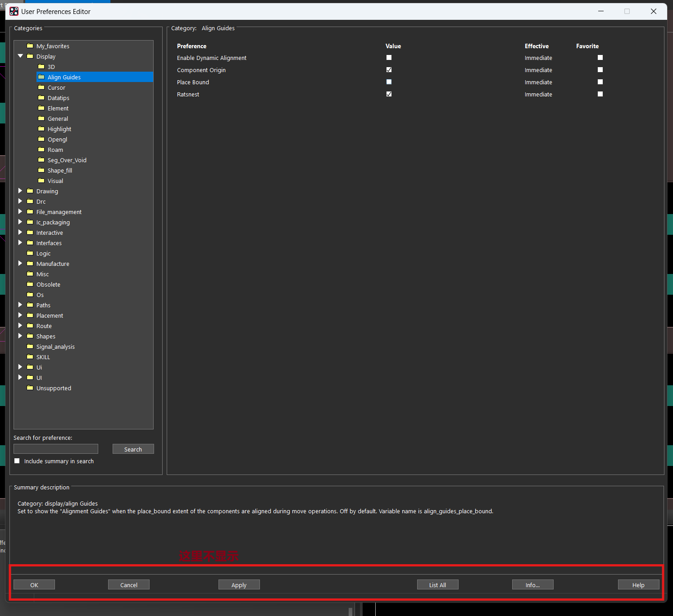
Task: Click the Obsolete folder icon
Action: tap(30, 284)
